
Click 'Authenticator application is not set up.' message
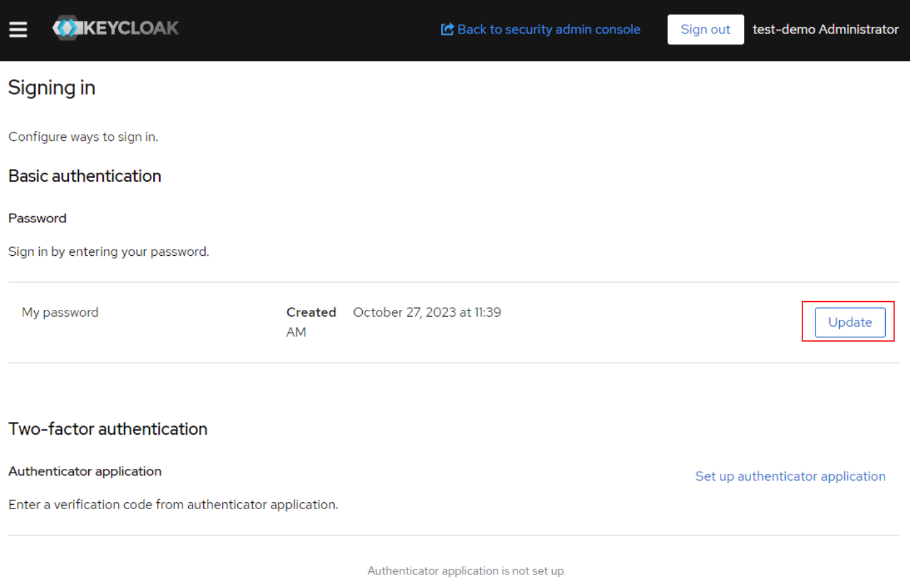coord(466,571)
